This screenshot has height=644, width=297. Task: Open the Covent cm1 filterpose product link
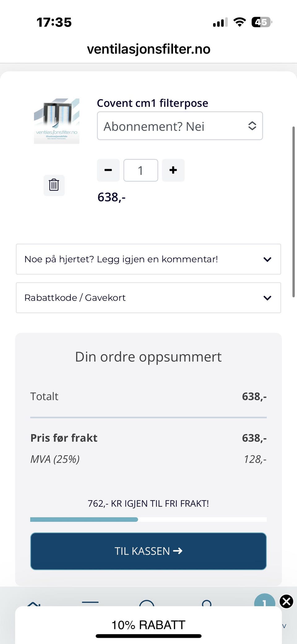[153, 103]
